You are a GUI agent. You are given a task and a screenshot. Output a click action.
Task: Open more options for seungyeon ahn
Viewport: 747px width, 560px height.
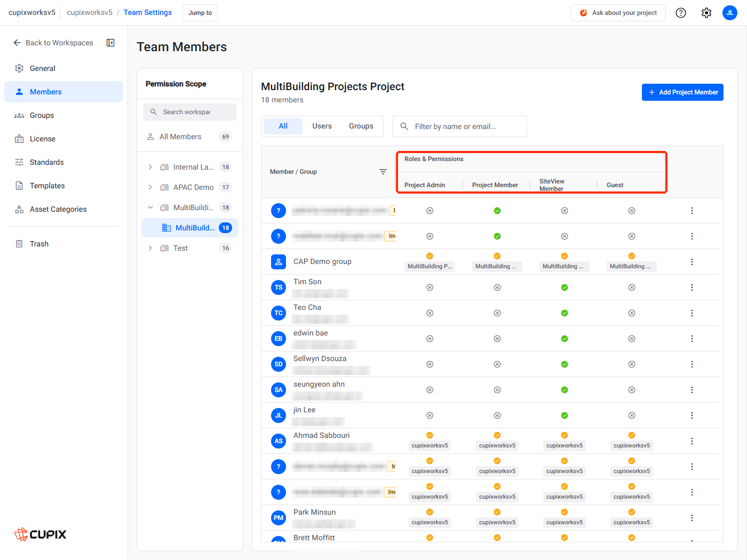[x=692, y=390]
